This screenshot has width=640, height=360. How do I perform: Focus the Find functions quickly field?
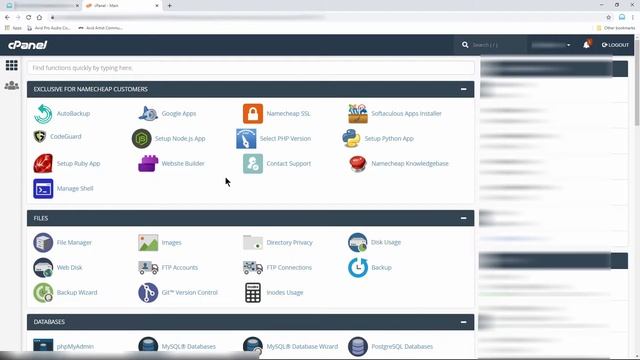(x=251, y=68)
